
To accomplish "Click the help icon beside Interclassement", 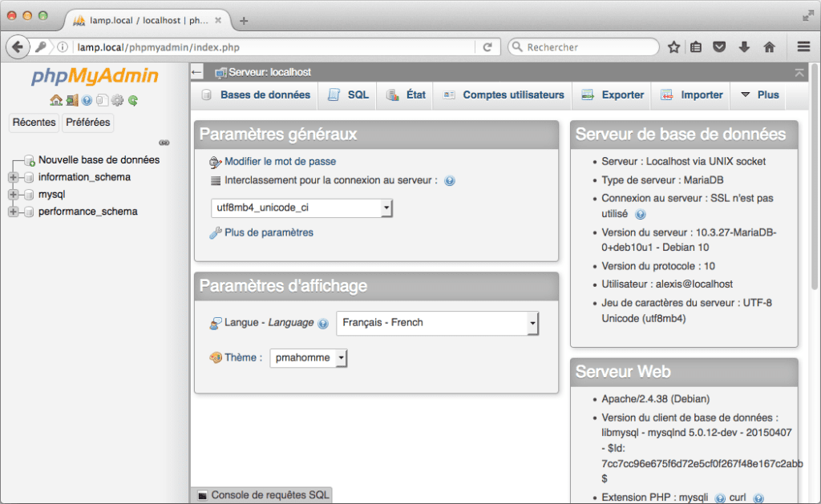I will coord(449,180).
